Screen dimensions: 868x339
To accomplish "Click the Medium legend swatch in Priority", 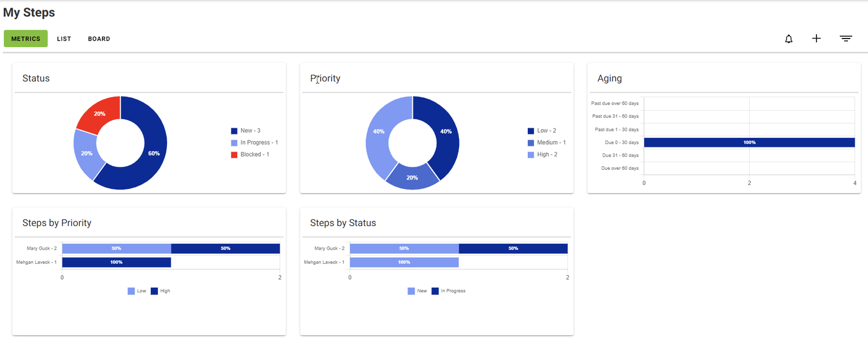I will click(x=531, y=143).
